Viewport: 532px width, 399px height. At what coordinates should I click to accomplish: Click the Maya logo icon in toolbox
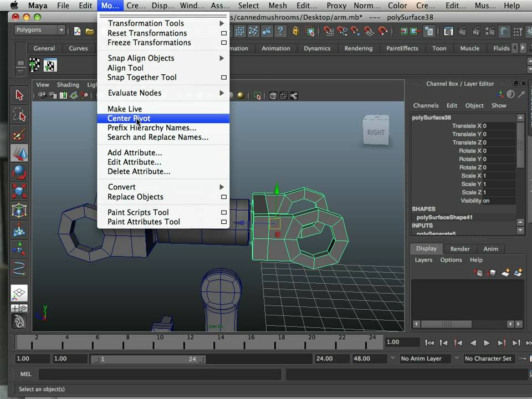[x=19, y=321]
